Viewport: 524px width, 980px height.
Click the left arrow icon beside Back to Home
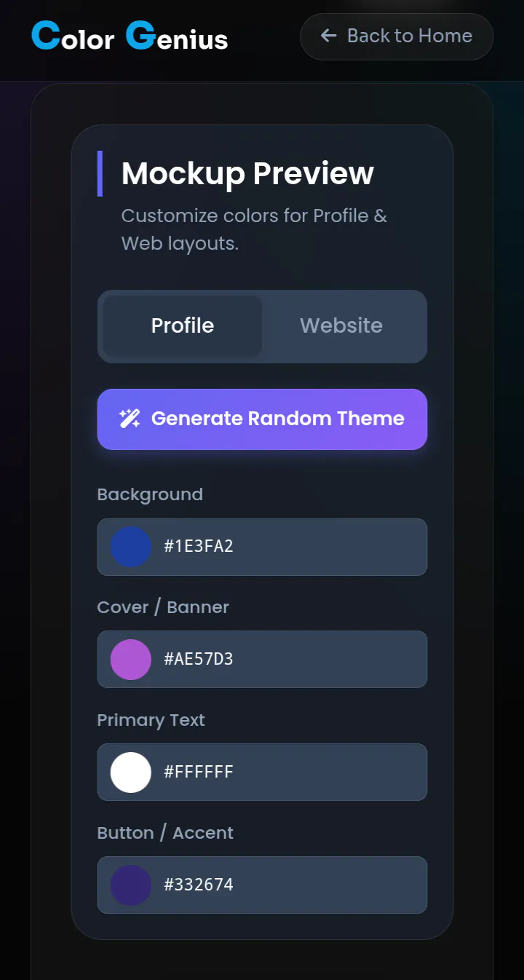click(x=329, y=36)
